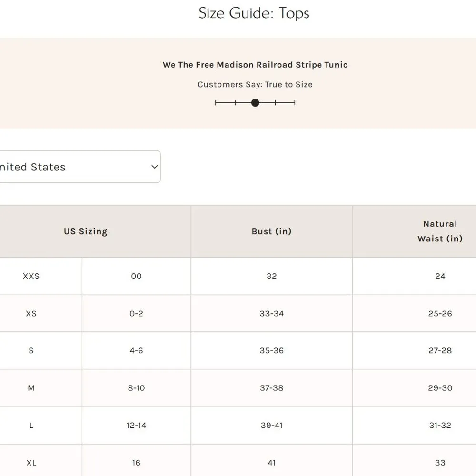Open the United States country dropdown
Screen dimensions: 476x476
[76, 167]
